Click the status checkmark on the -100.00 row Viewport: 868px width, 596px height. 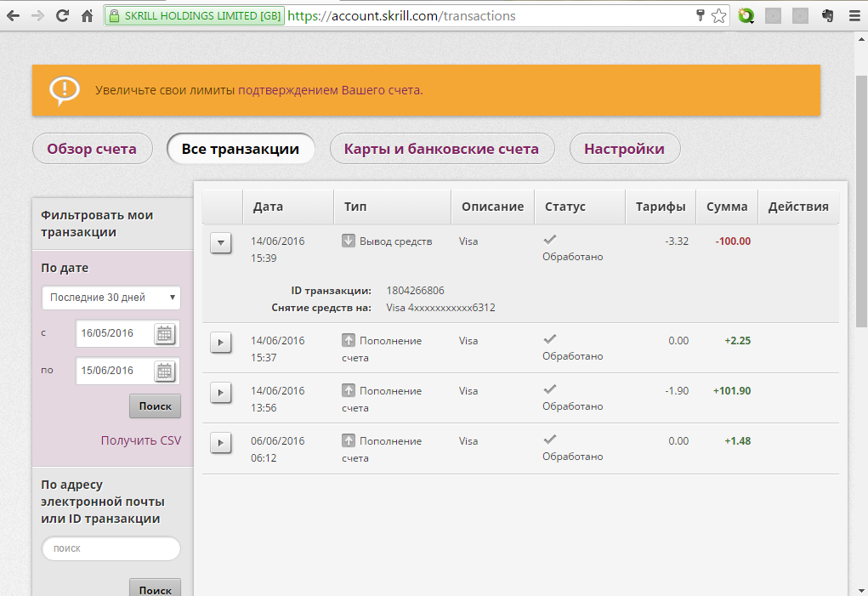click(x=550, y=240)
